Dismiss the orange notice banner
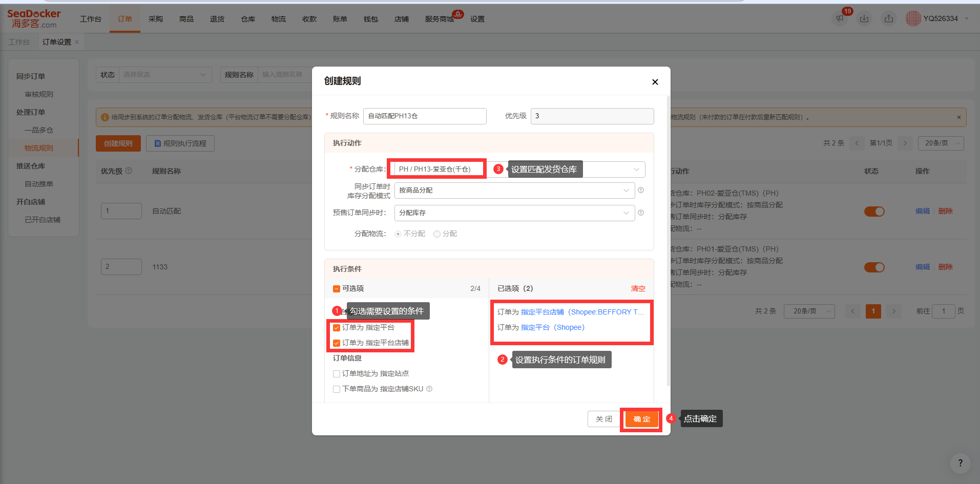 click(959, 117)
